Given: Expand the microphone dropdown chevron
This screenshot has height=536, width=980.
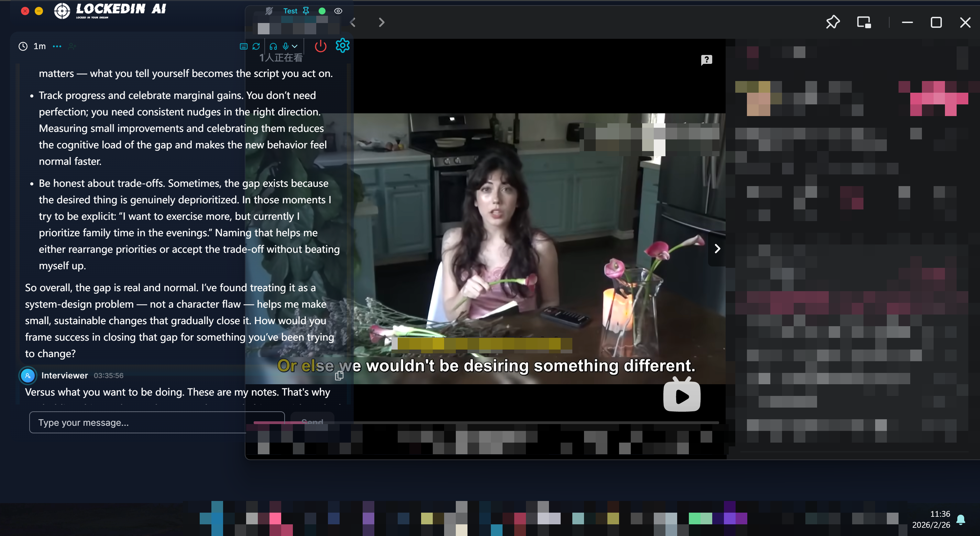Looking at the screenshot, I should click(295, 46).
